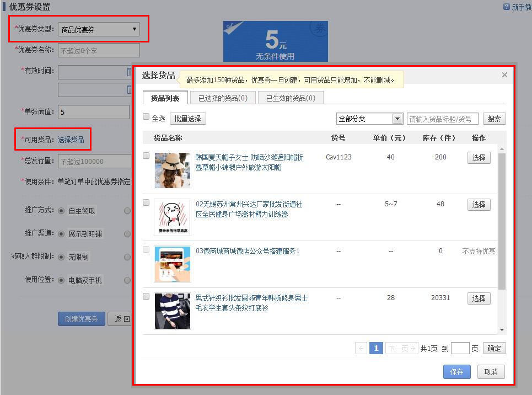Close the 选择货品 dialog

coord(504,75)
